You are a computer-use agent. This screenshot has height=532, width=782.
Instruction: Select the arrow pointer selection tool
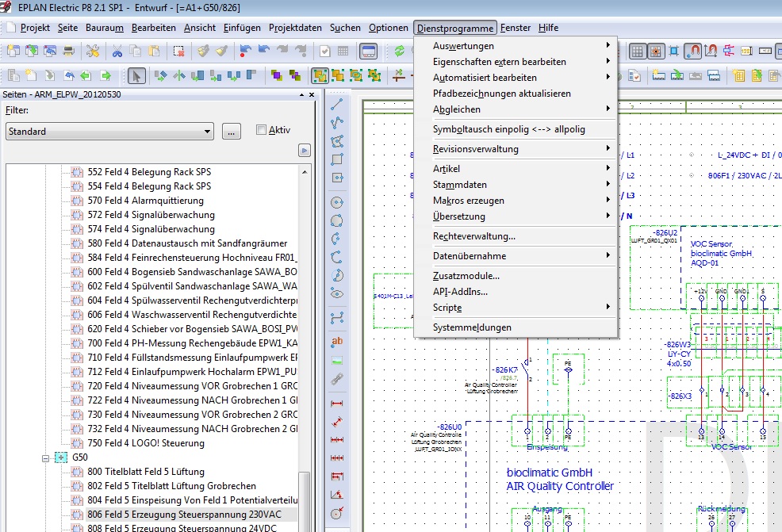pyautogui.click(x=136, y=76)
